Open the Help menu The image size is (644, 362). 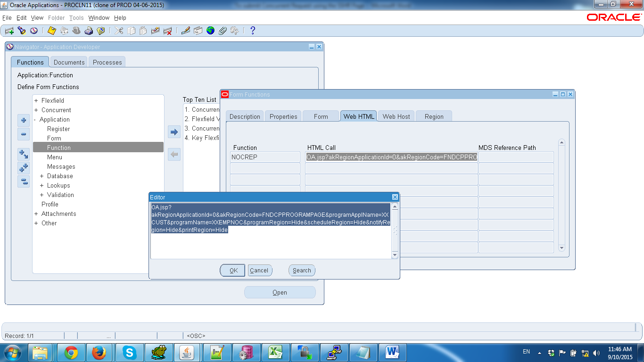(120, 18)
